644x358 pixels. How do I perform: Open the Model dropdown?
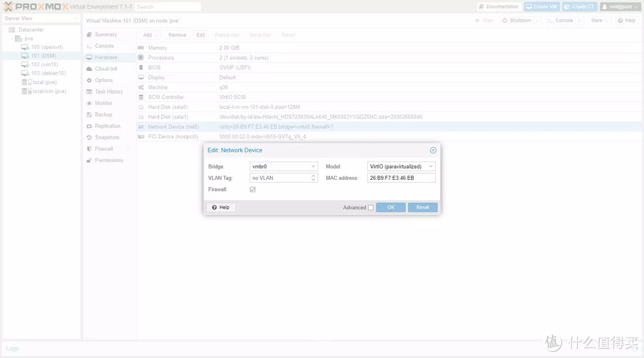[x=431, y=167]
